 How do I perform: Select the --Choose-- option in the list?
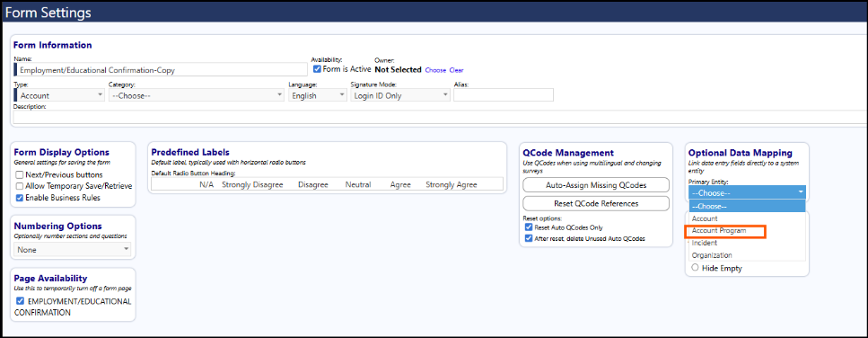point(748,206)
